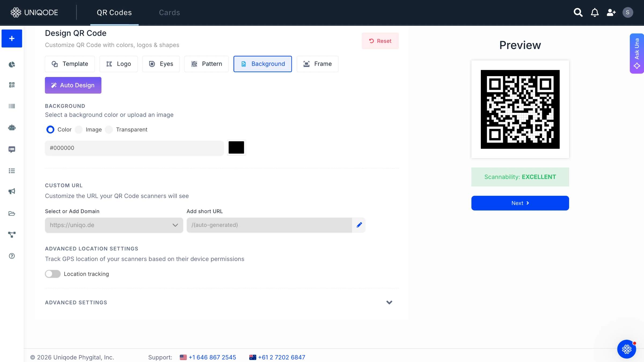The height and width of the screenshot is (362, 644).
Task: Click the ADVANCED LOCATION SETTINGS label
Action: pos(92,249)
